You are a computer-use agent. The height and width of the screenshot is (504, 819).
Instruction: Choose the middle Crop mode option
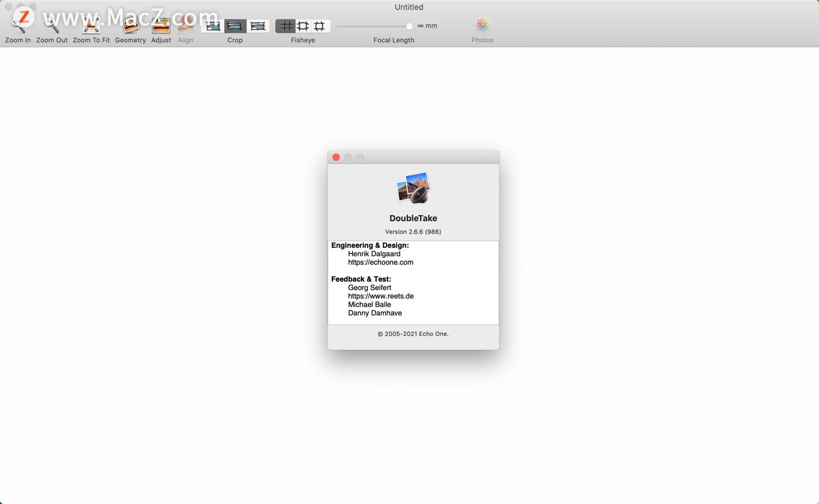pyautogui.click(x=235, y=26)
